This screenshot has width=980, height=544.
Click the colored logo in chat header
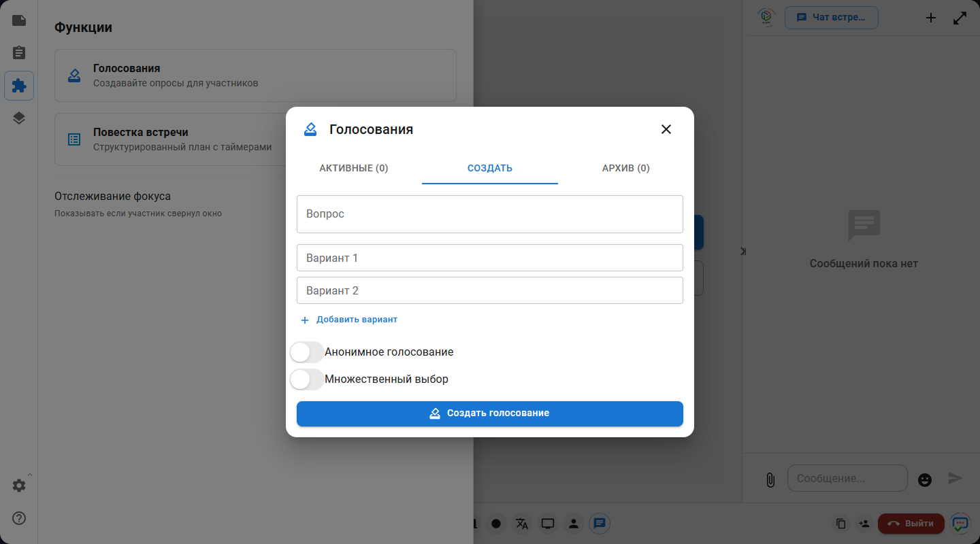point(767,17)
